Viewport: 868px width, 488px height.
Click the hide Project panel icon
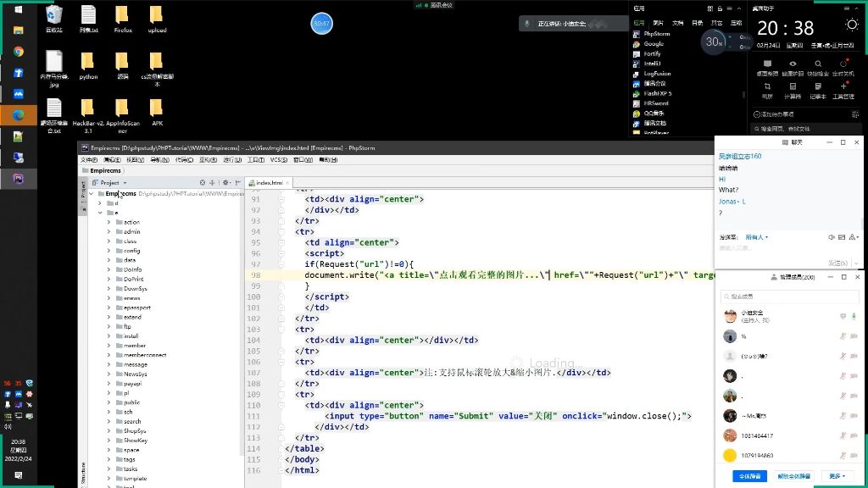point(238,183)
